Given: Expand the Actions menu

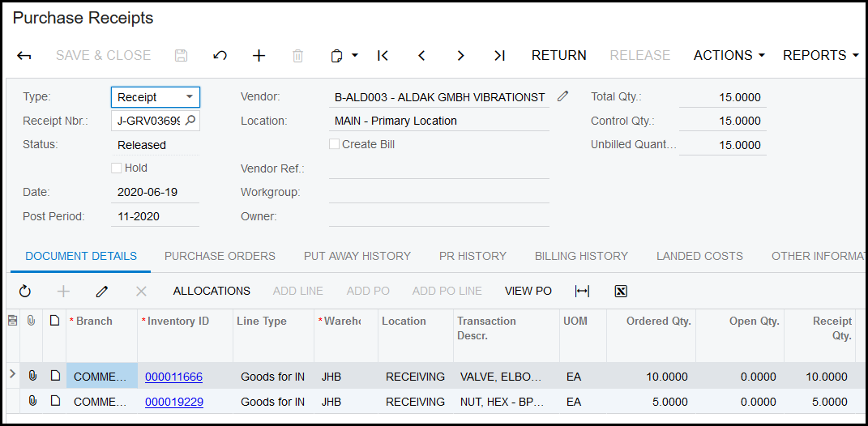Looking at the screenshot, I should coord(729,56).
